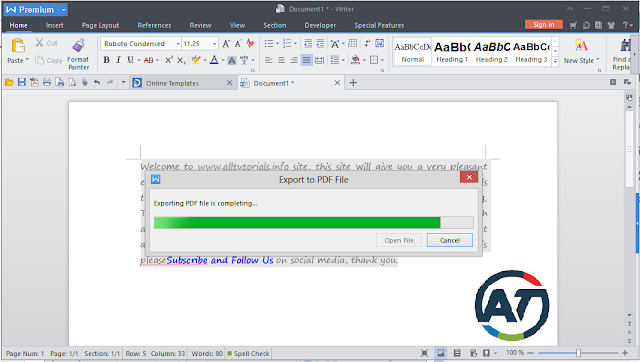
Task: Click the numbered list icon
Action: coord(287,43)
